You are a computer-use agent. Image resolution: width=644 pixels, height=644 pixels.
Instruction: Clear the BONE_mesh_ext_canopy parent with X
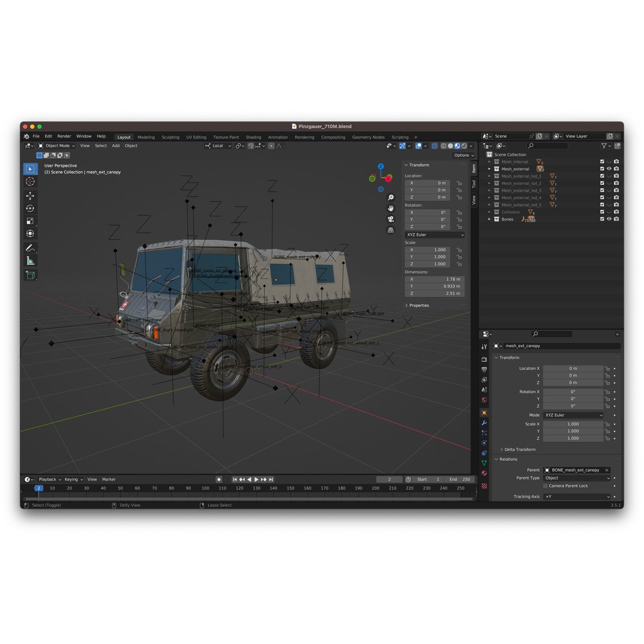coord(606,470)
